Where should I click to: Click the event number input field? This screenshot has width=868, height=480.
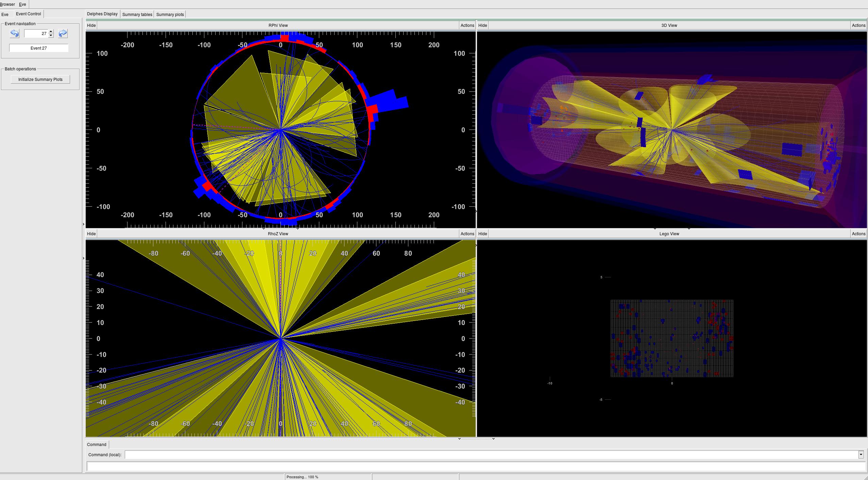click(36, 33)
